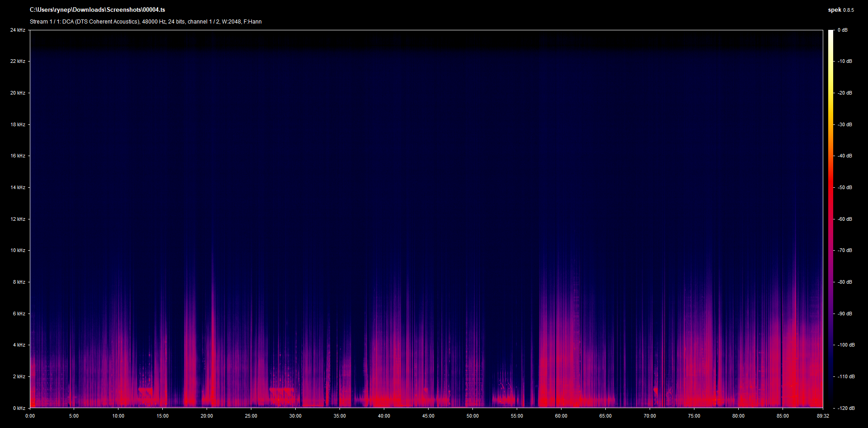Click the spek 0.8.5 version label
This screenshot has height=428, width=868.
point(840,10)
